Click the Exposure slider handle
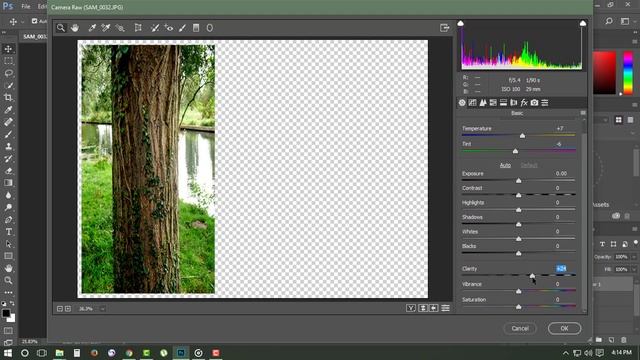Image resolution: width=640 pixels, height=360 pixels. coord(519,180)
